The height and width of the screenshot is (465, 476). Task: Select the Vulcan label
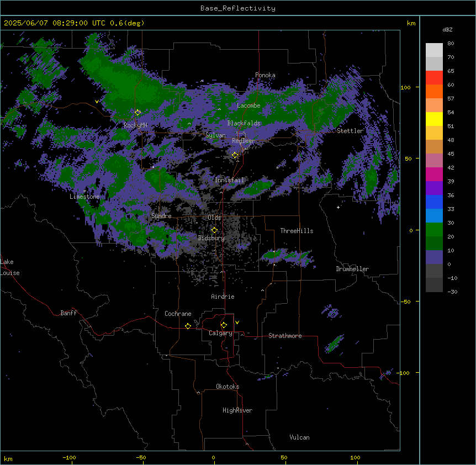[299, 437]
